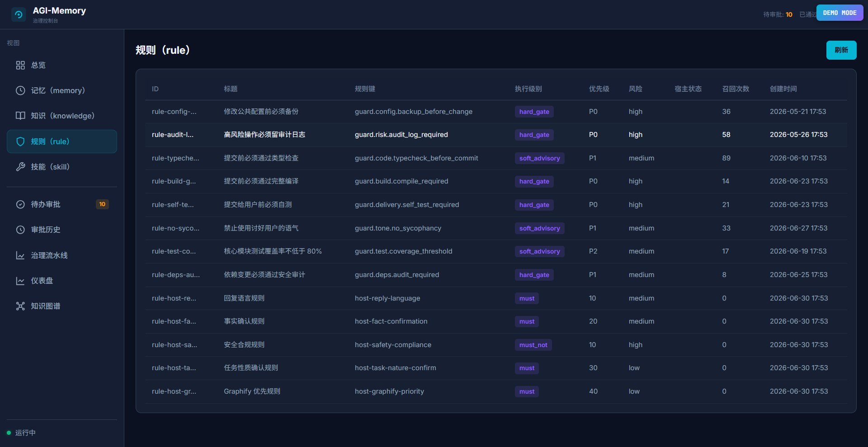Click the 知识 (knowledge) book icon
The height and width of the screenshot is (447, 868).
(20, 116)
